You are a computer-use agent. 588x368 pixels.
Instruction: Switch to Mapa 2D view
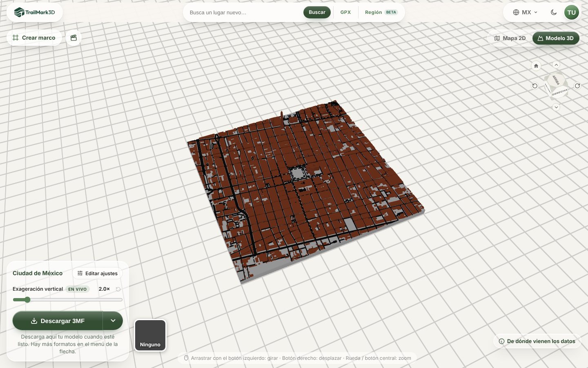510,38
